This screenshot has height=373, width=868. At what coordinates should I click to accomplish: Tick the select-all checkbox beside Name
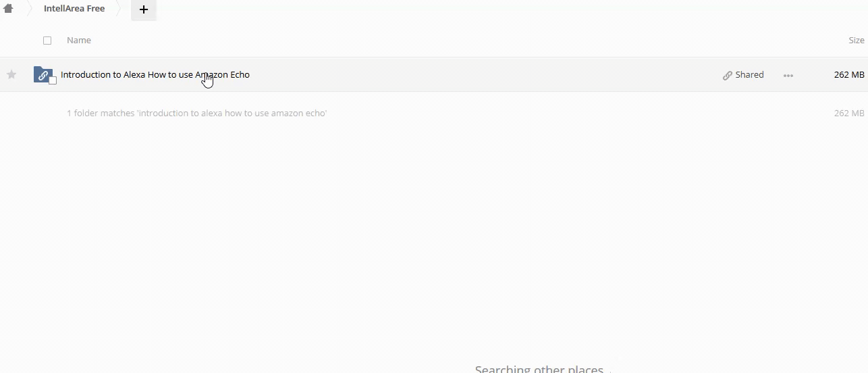tap(47, 41)
